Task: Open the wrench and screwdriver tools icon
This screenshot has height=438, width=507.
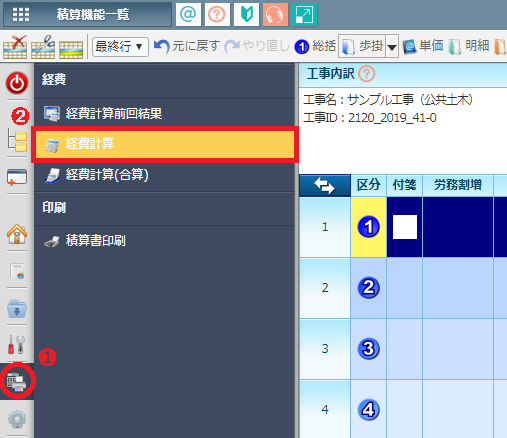Action: pos(17,344)
